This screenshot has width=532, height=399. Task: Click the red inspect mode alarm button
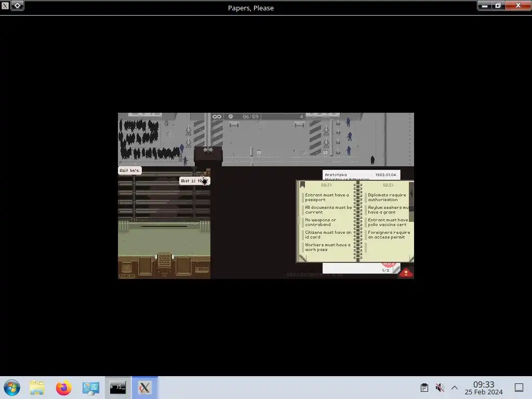(x=406, y=273)
